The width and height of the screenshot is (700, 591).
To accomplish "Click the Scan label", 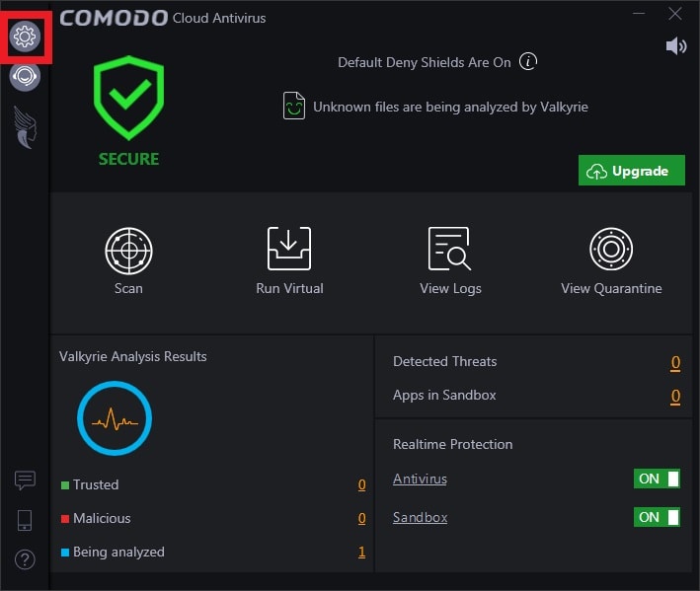I will (128, 288).
